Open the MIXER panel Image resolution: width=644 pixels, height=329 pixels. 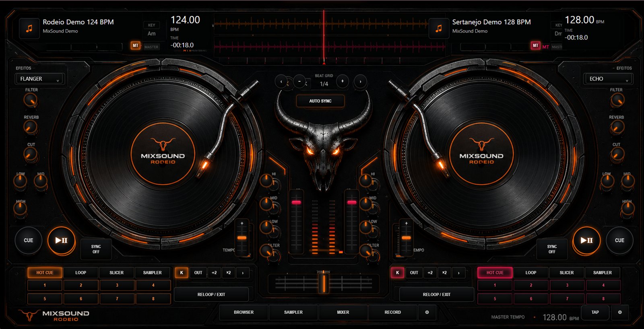coord(343,312)
